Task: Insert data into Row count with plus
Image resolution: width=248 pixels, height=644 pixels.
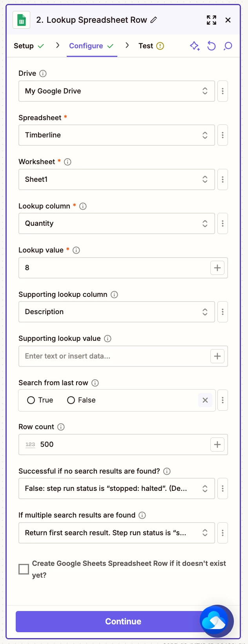Action: [217, 445]
